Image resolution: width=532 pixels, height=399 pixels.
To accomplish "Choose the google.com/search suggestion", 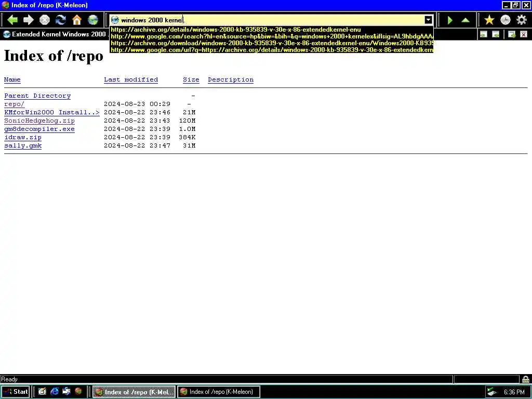I will [x=271, y=36].
